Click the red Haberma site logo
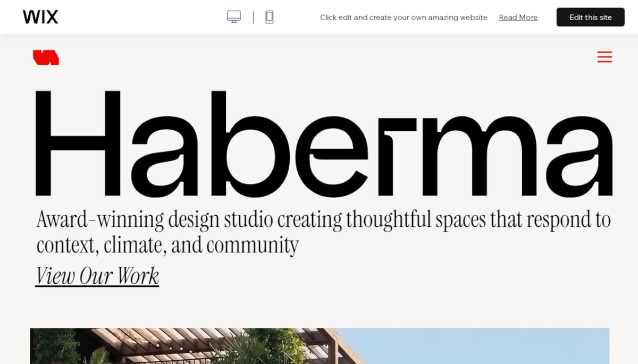The image size is (638, 364). pyautogui.click(x=46, y=57)
